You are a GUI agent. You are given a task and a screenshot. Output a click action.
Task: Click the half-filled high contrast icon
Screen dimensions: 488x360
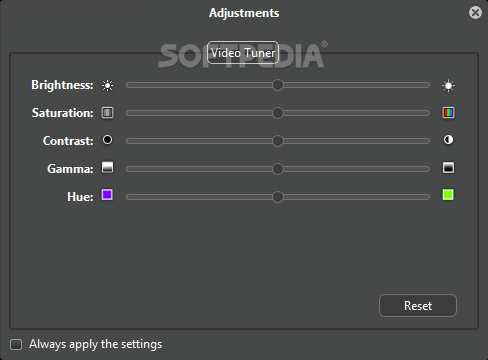point(448,140)
